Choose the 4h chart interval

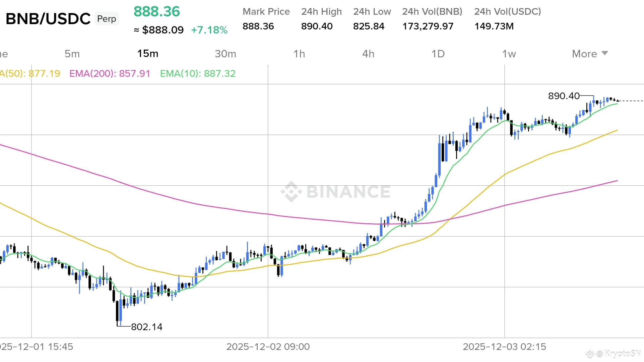point(368,54)
